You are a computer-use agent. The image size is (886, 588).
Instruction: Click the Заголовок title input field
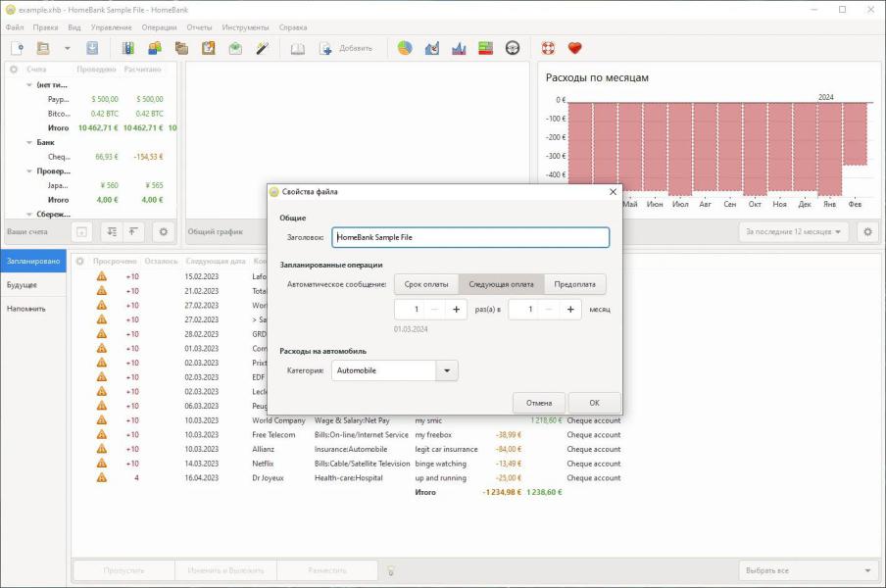click(470, 237)
